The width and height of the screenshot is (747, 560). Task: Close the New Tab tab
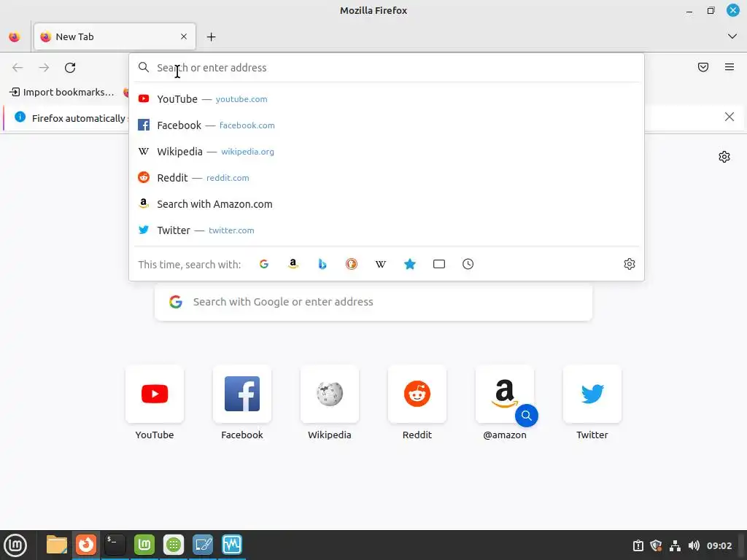(184, 36)
